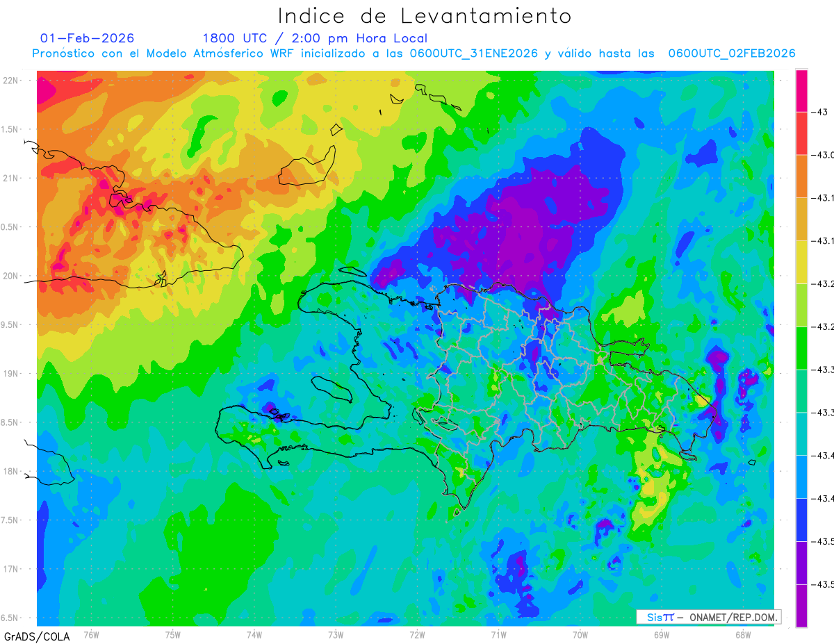Click the '75W' longitude label
The height and width of the screenshot is (644, 834).
pyautogui.click(x=173, y=634)
